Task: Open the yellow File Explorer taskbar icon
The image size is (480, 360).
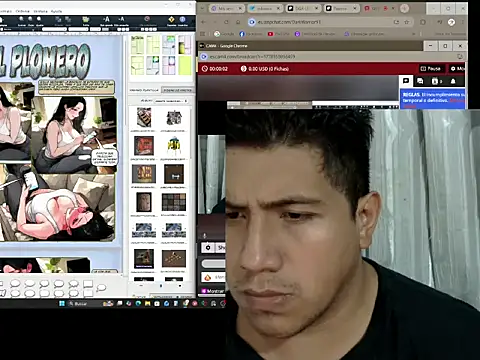Action: pos(147,303)
